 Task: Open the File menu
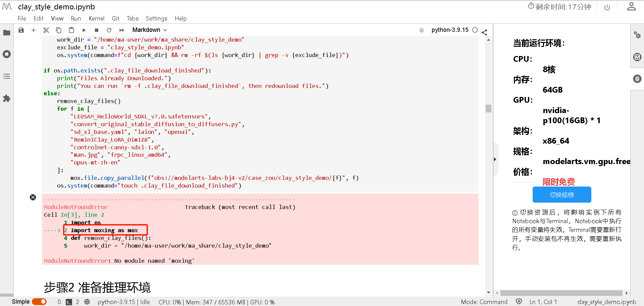pyautogui.click(x=22, y=18)
